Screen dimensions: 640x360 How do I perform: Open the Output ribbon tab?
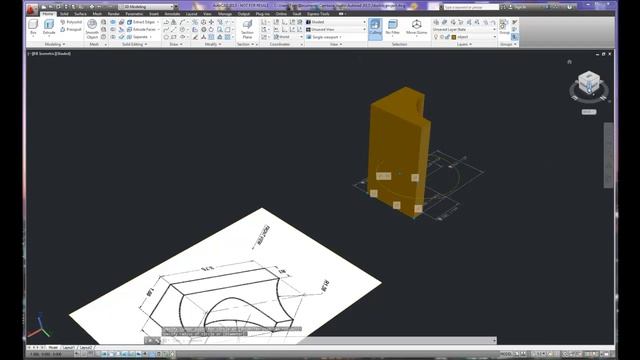coord(244,14)
